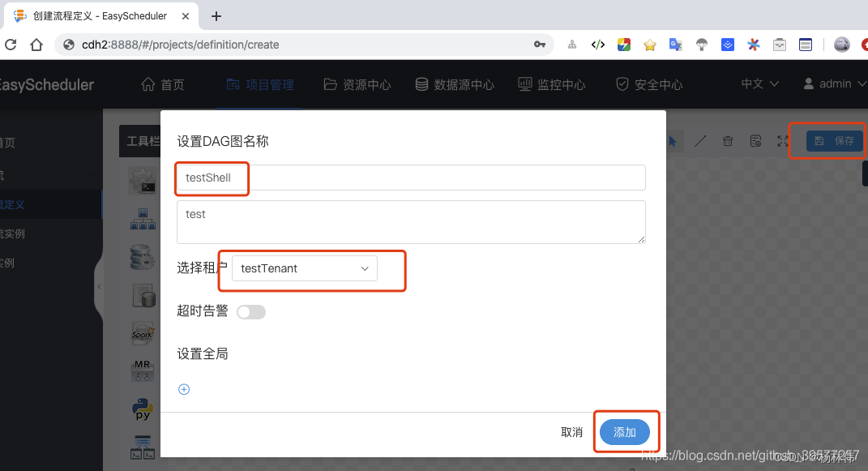Screen dimensions: 868x471
Task: Click the delete trash icon in toolbar
Action: coord(728,141)
